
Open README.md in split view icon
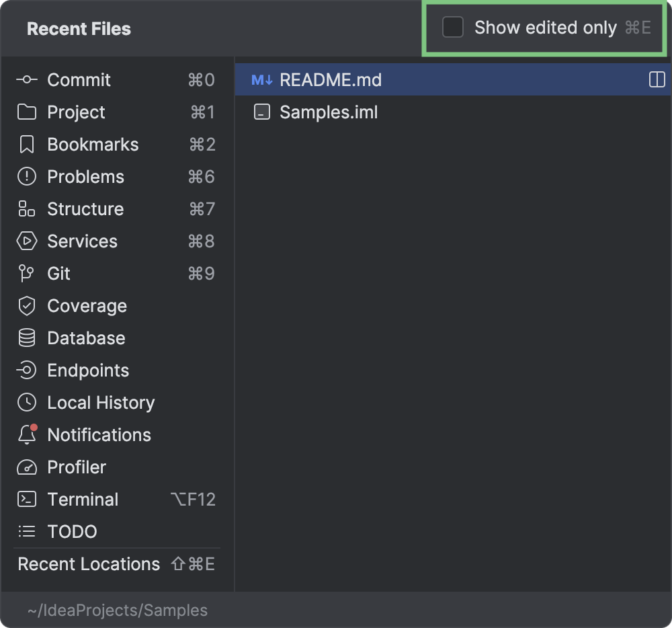[657, 80]
